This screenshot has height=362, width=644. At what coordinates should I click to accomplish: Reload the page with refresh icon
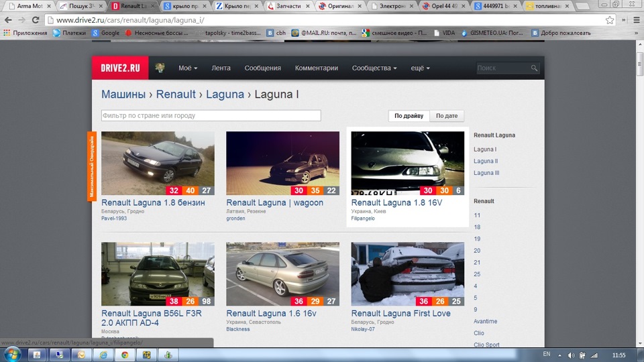click(x=36, y=19)
